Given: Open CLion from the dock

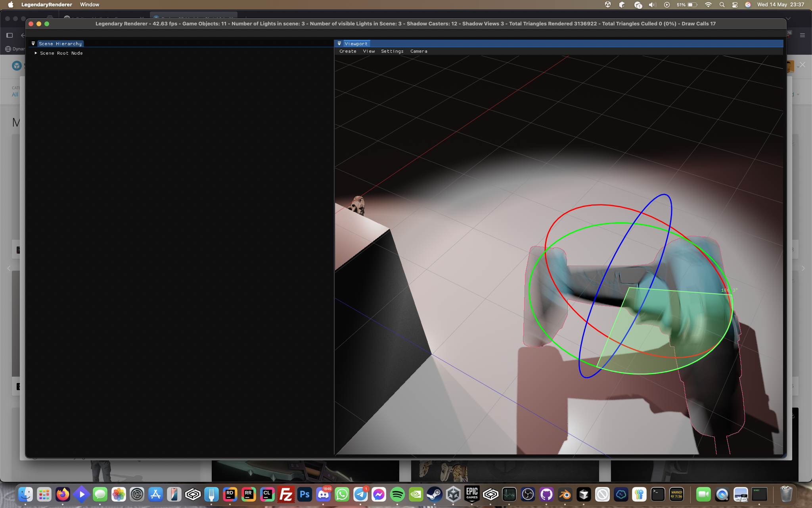Looking at the screenshot, I should (x=267, y=495).
